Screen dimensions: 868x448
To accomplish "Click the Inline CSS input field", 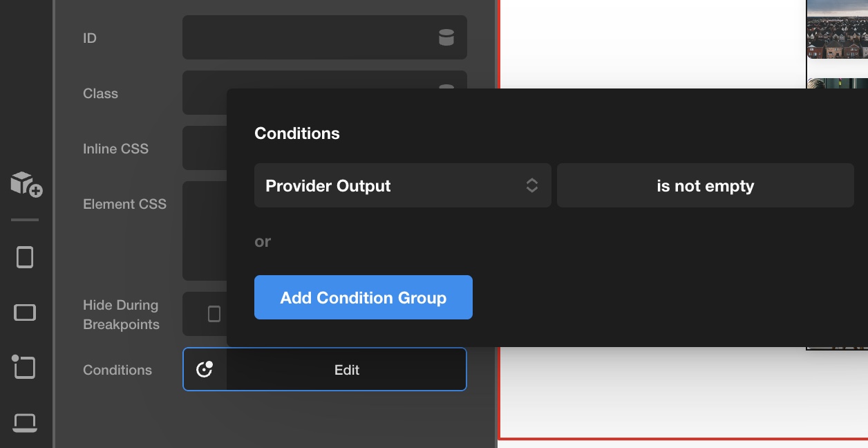I will click(x=204, y=148).
